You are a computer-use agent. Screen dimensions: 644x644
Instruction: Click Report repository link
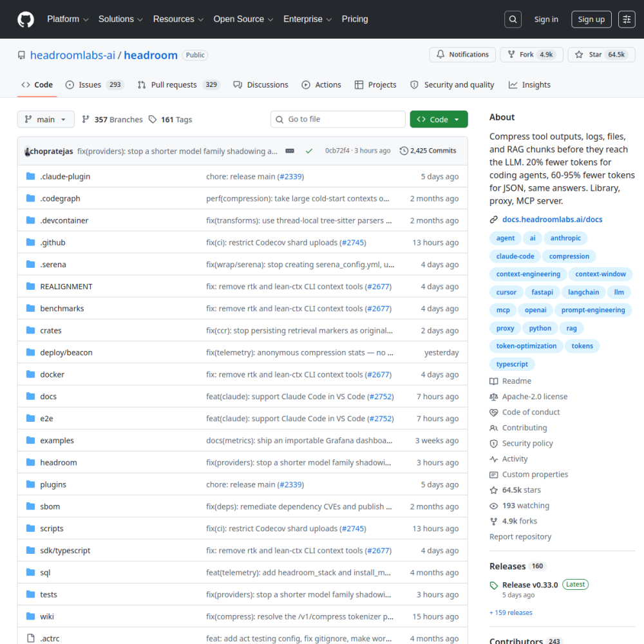[x=520, y=537]
